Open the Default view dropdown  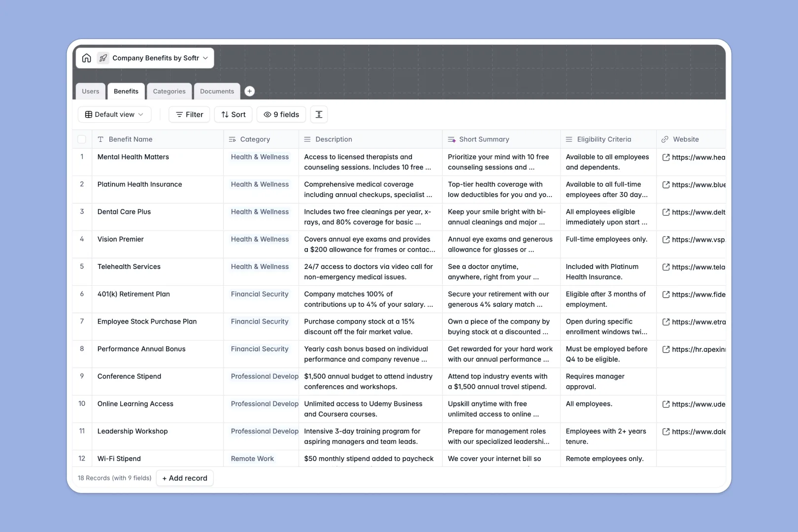(114, 114)
